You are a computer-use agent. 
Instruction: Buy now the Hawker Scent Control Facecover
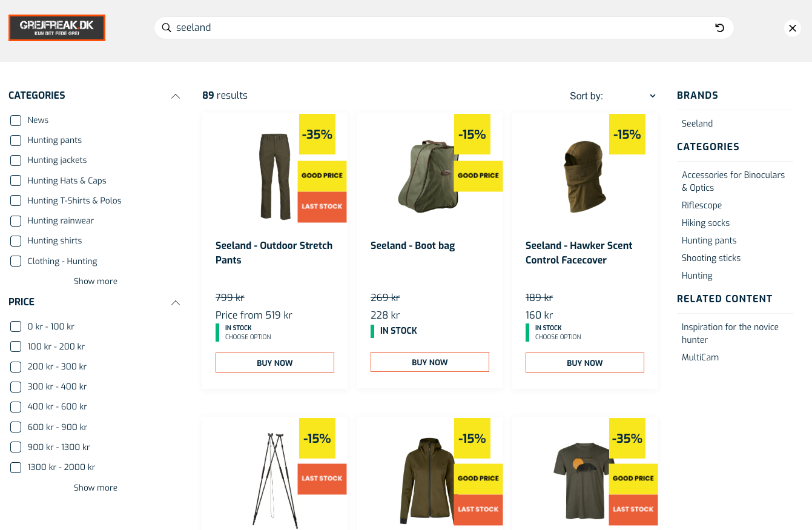point(585,363)
